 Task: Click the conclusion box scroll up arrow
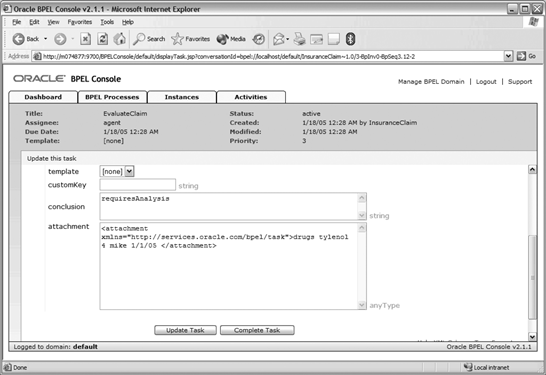[362, 198]
